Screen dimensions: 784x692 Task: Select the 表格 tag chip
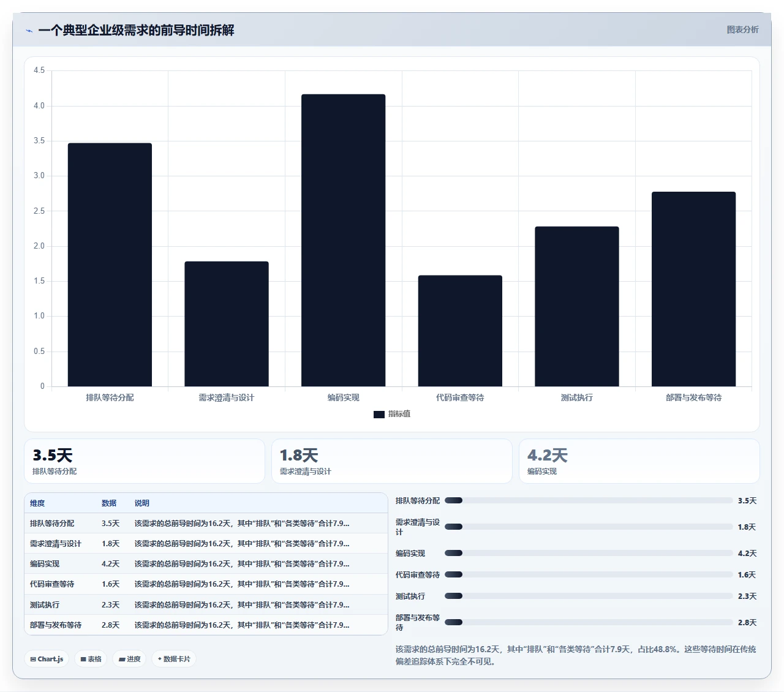91,659
